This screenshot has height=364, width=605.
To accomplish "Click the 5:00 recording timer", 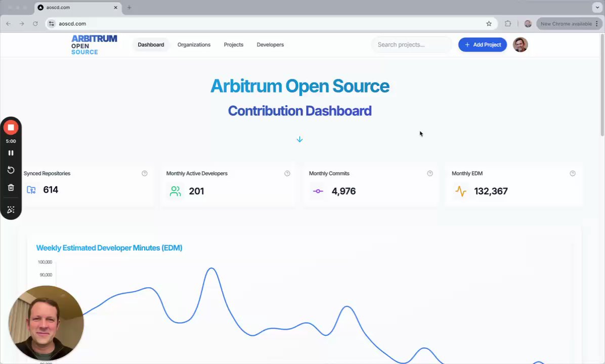I will (x=11, y=141).
